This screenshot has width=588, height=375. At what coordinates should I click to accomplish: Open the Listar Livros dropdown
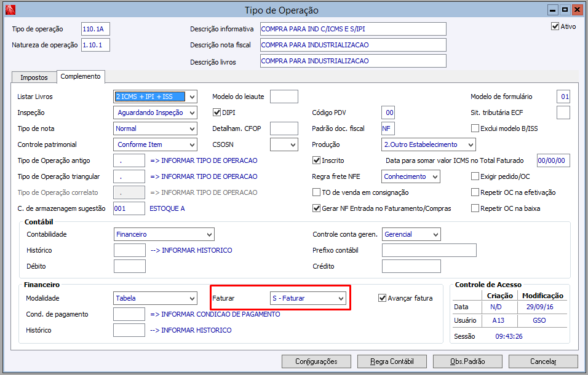(192, 97)
